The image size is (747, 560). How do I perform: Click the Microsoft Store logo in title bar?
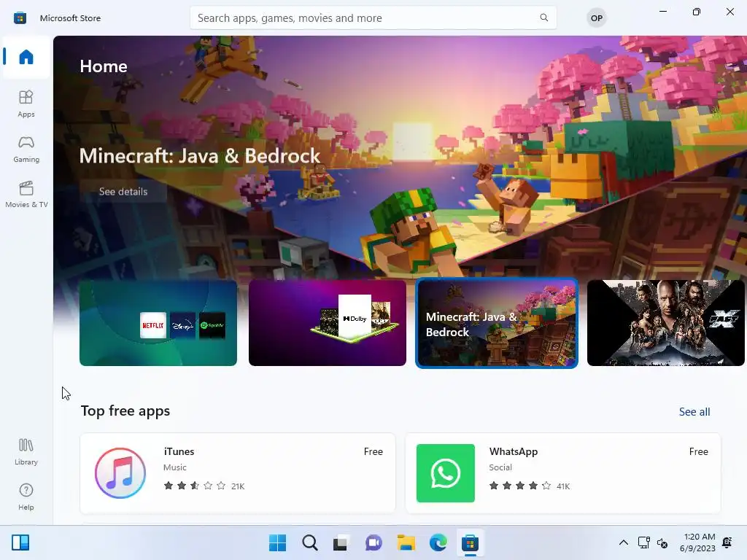[20, 18]
